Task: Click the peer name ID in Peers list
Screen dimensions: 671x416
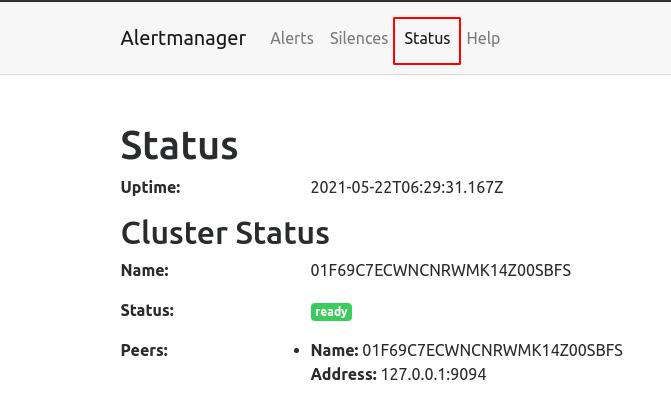Action: 492,350
